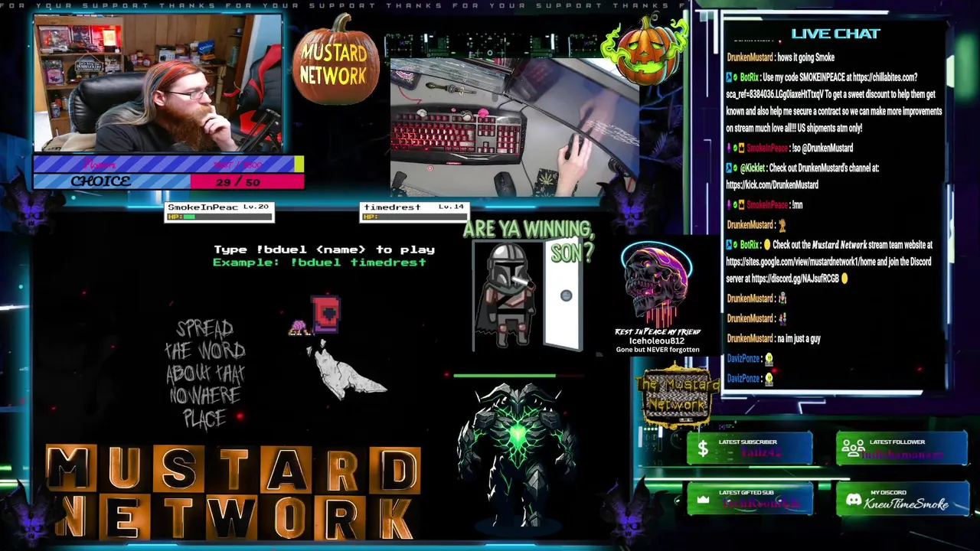Click the Discord logo icon
This screenshot has width=980, height=551.
(853, 500)
